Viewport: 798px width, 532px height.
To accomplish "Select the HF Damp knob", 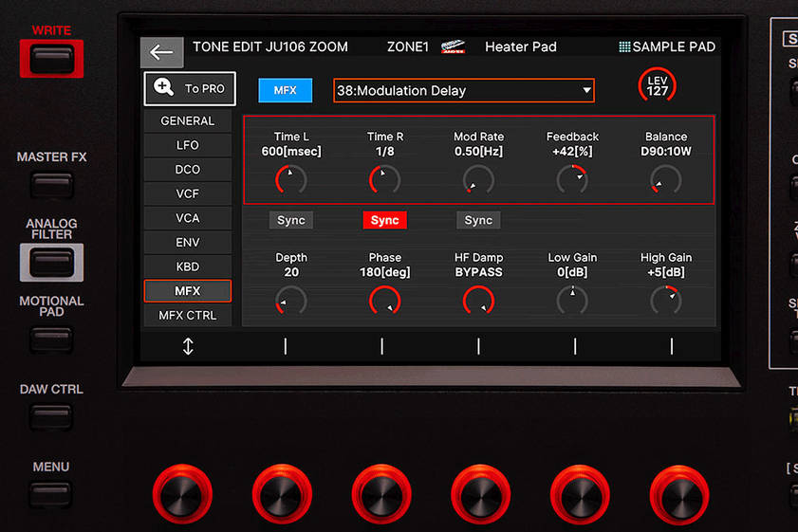I will click(x=478, y=301).
